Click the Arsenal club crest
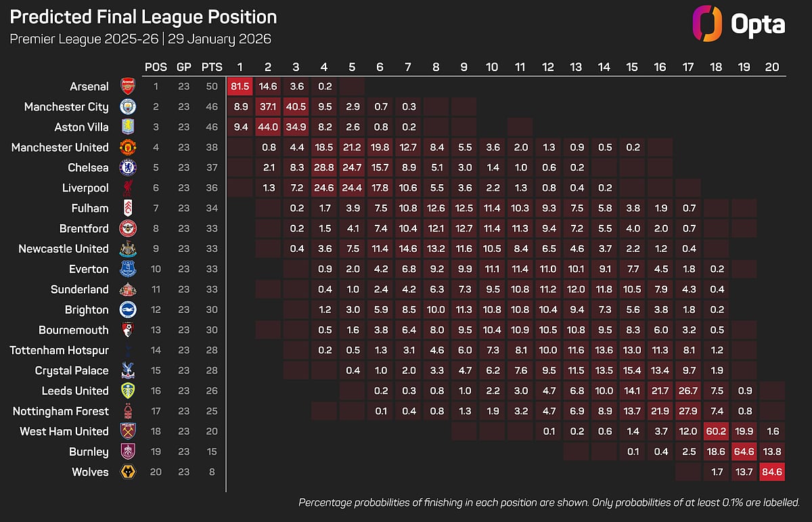 coord(127,86)
